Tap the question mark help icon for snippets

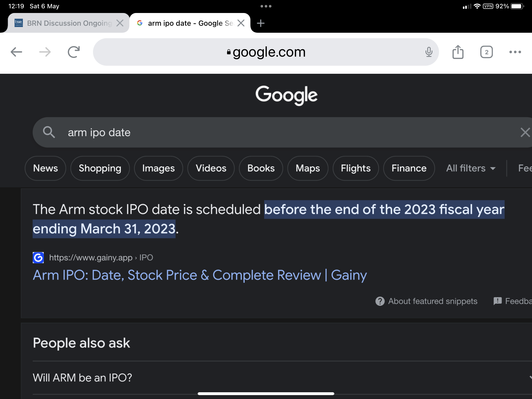tap(380, 301)
